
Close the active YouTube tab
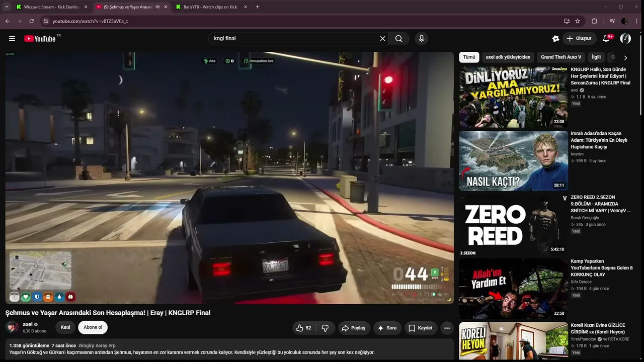pos(166,7)
